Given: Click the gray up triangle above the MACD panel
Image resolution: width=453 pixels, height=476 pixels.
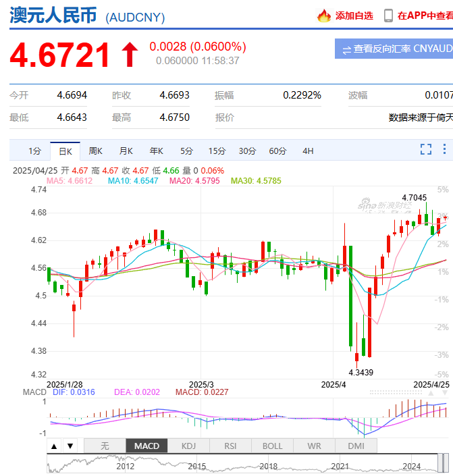Looking at the screenshot, I should (x=431, y=393).
